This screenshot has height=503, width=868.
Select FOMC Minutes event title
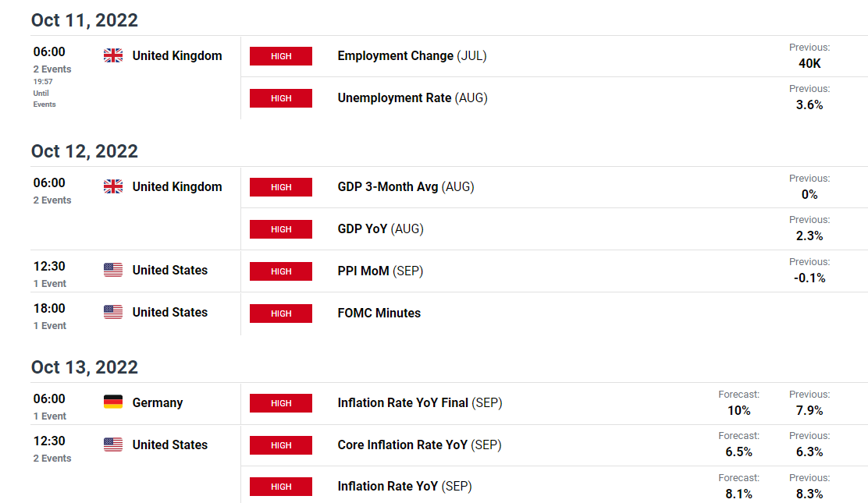click(379, 313)
